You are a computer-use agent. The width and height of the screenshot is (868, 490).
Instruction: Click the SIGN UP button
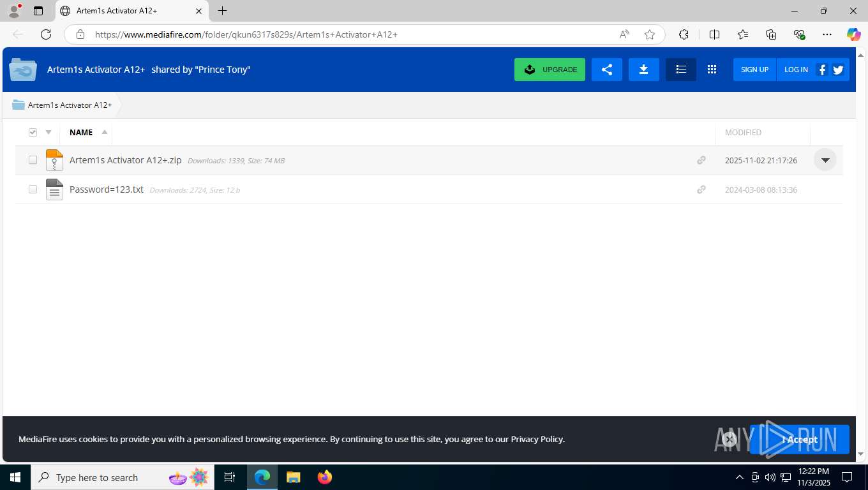pos(754,70)
